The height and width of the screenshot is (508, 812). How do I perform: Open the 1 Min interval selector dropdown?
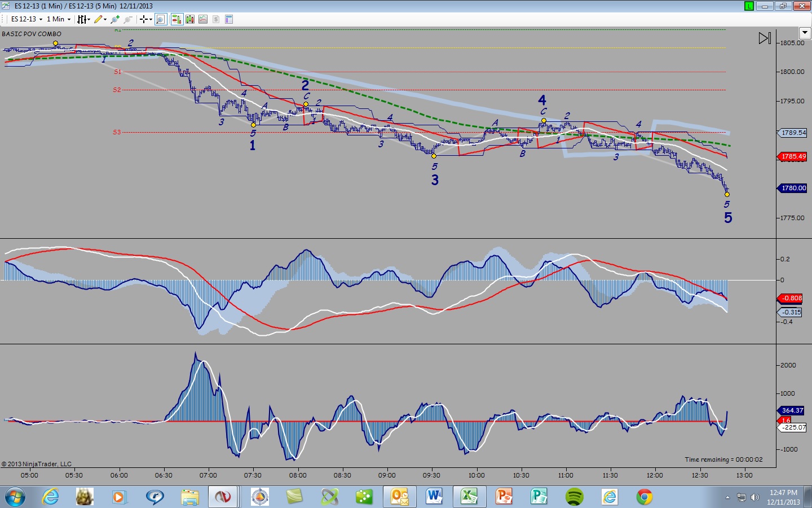pos(59,19)
